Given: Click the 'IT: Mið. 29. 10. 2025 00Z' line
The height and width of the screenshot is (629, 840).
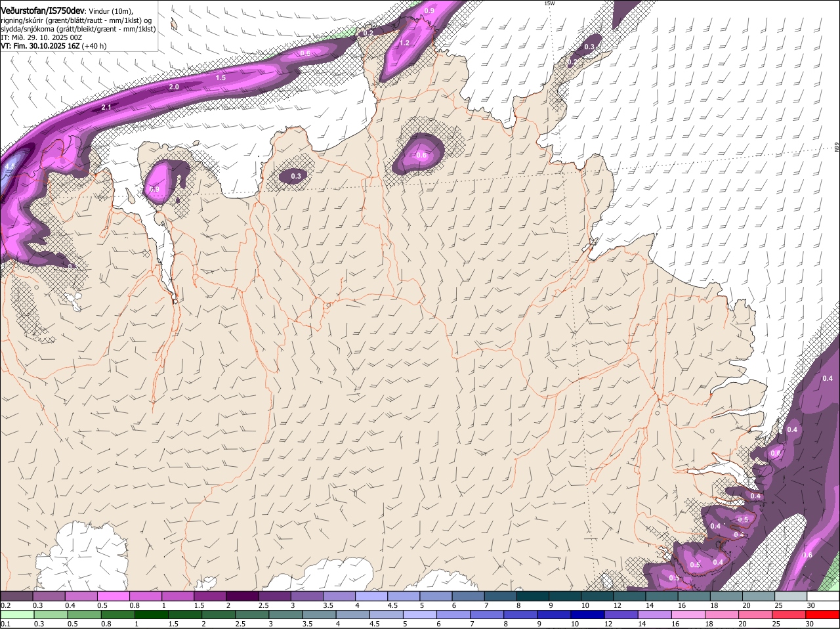Looking at the screenshot, I should coord(41,37).
